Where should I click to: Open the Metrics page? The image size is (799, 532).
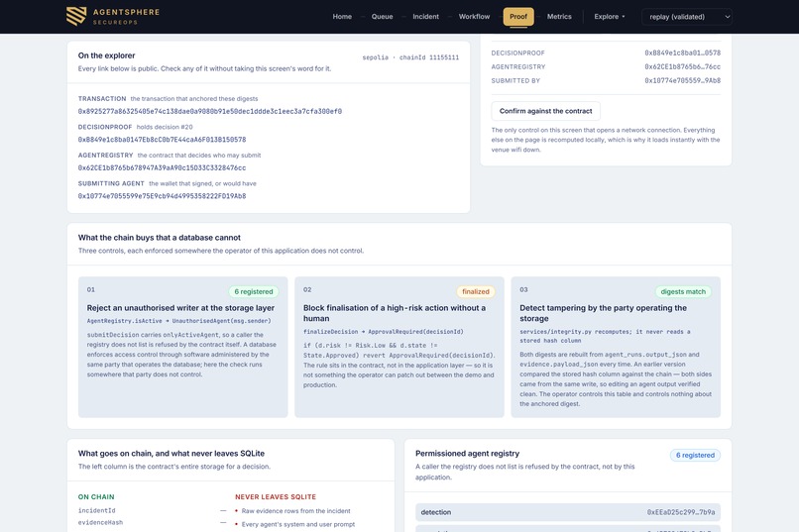point(559,17)
